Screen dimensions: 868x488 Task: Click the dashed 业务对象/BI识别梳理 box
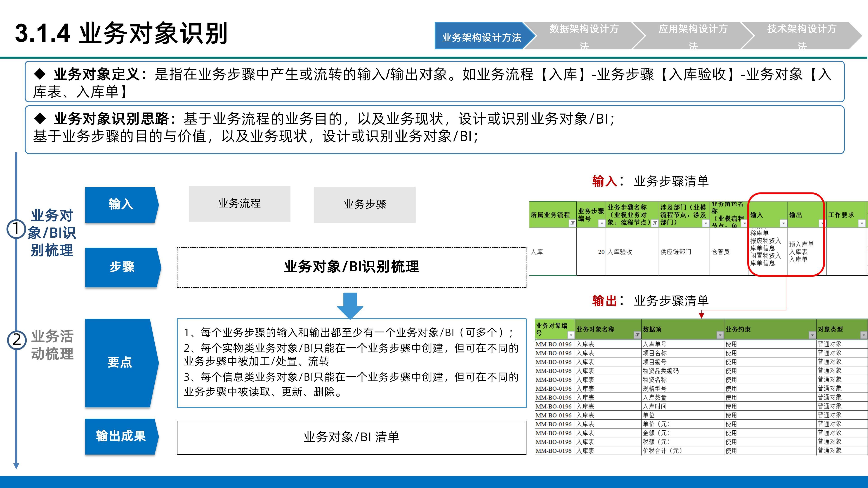click(x=351, y=267)
